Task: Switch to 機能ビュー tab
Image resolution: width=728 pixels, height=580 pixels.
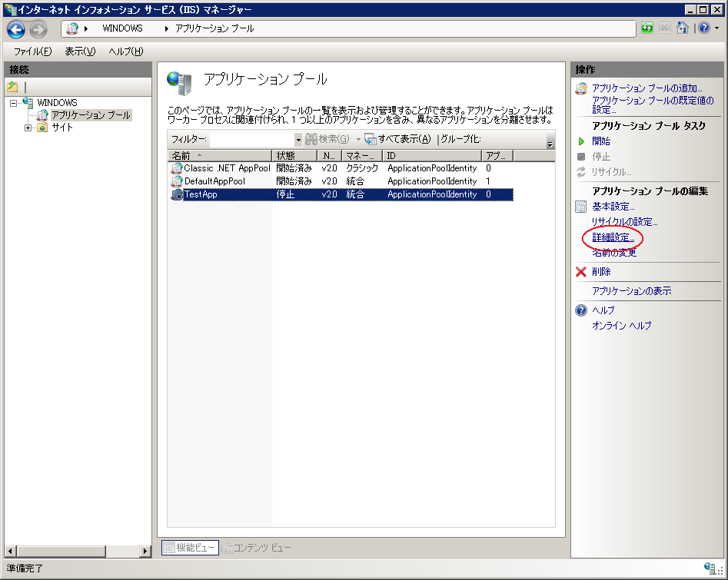Action: click(x=190, y=548)
